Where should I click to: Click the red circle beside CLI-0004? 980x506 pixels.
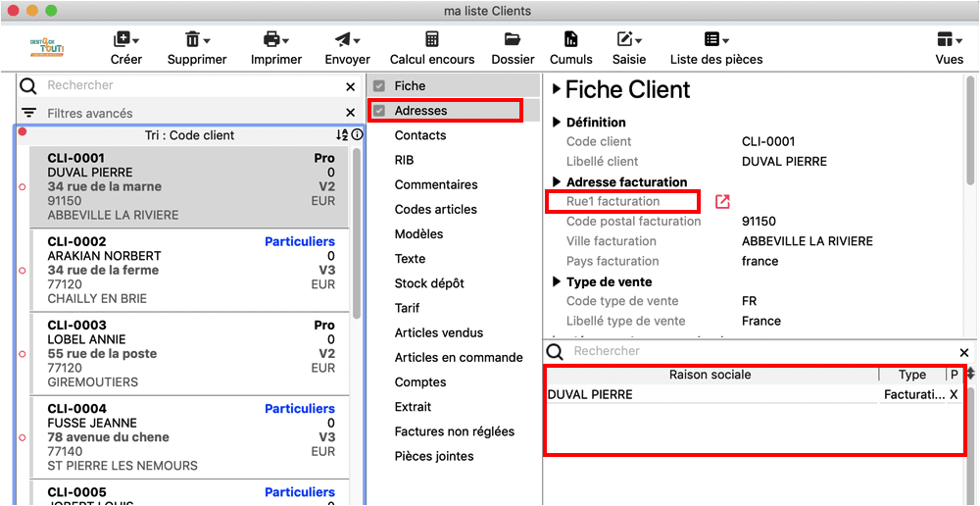pos(23,437)
